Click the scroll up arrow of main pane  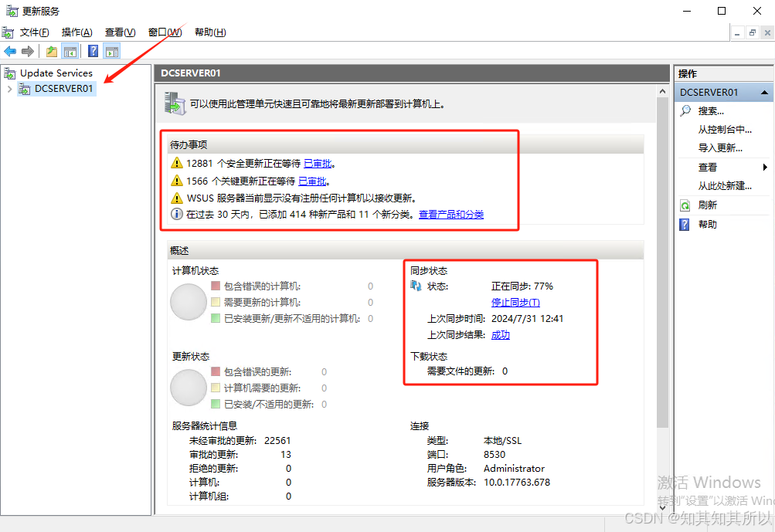click(662, 91)
